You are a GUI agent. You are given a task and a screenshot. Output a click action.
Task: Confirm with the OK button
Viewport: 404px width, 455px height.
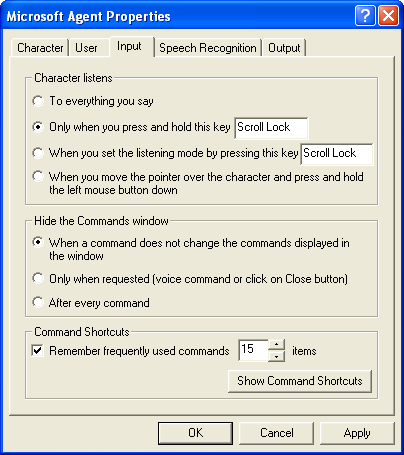coord(195,433)
